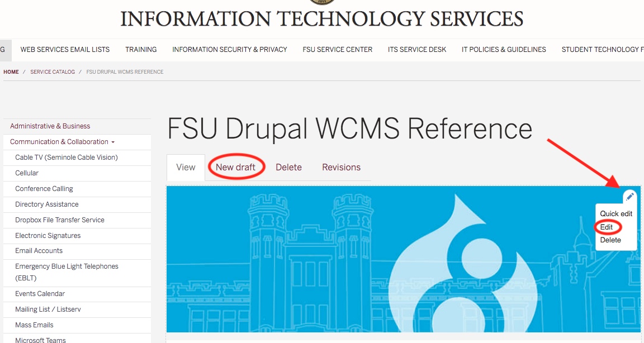The width and height of the screenshot is (644, 343).
Task: Expand the Communication & Collaboration caret
Action: click(113, 142)
